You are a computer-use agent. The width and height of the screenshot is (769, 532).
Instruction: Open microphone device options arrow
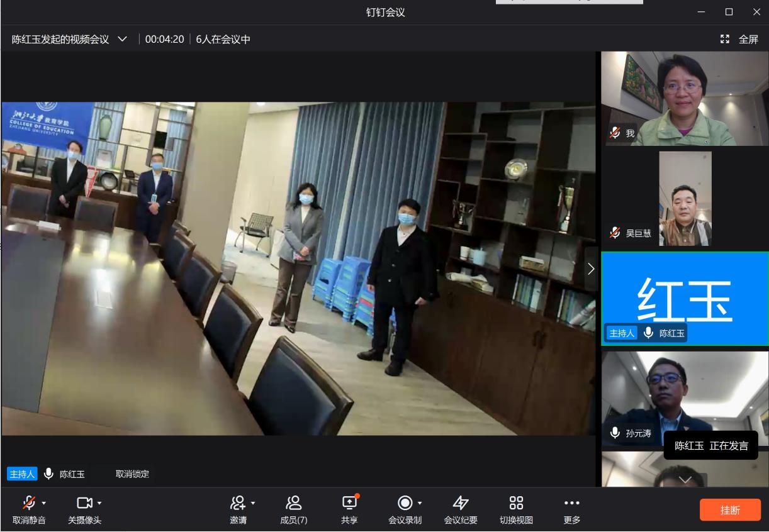tap(44, 503)
